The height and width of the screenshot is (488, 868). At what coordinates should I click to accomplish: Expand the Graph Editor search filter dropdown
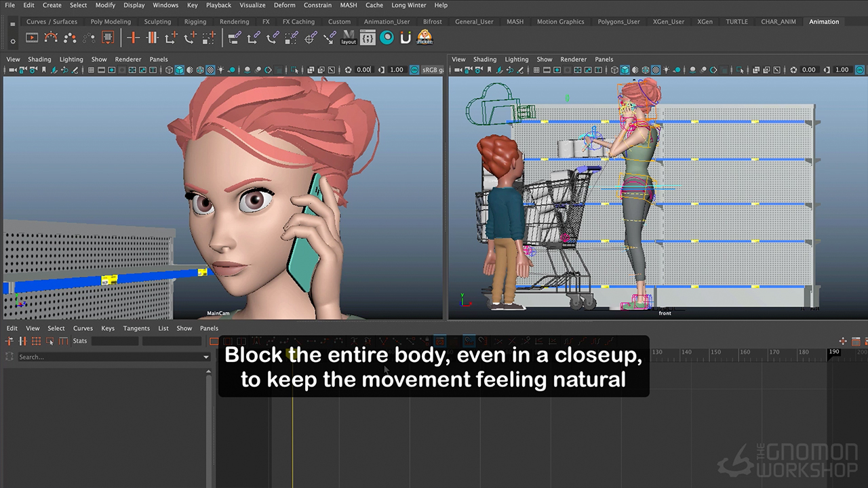(206, 357)
